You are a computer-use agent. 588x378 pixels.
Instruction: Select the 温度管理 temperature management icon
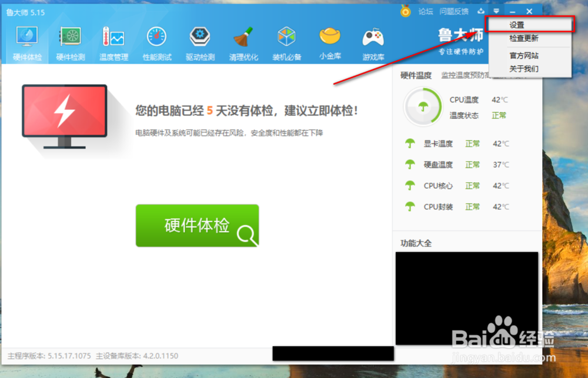tap(113, 40)
